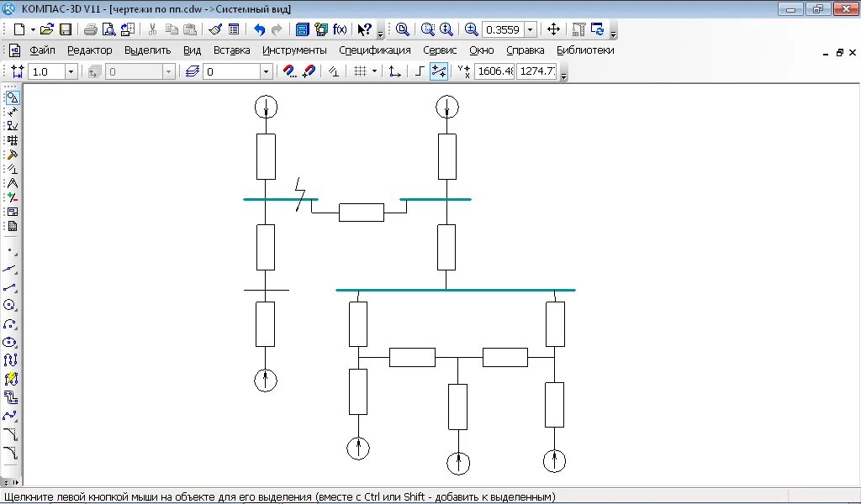Screen dimensions: 861x504
Task: Open the Библиотеки menu
Action: coord(585,50)
